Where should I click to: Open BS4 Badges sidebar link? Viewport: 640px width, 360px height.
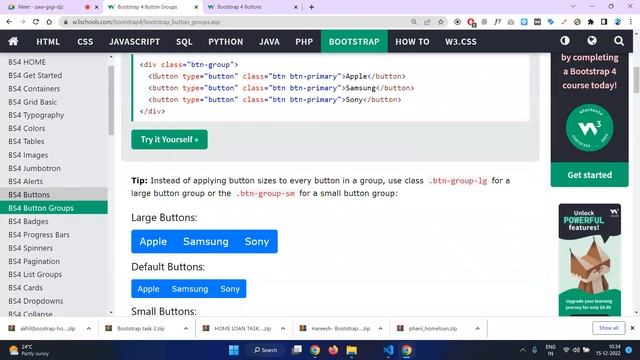tap(53, 221)
